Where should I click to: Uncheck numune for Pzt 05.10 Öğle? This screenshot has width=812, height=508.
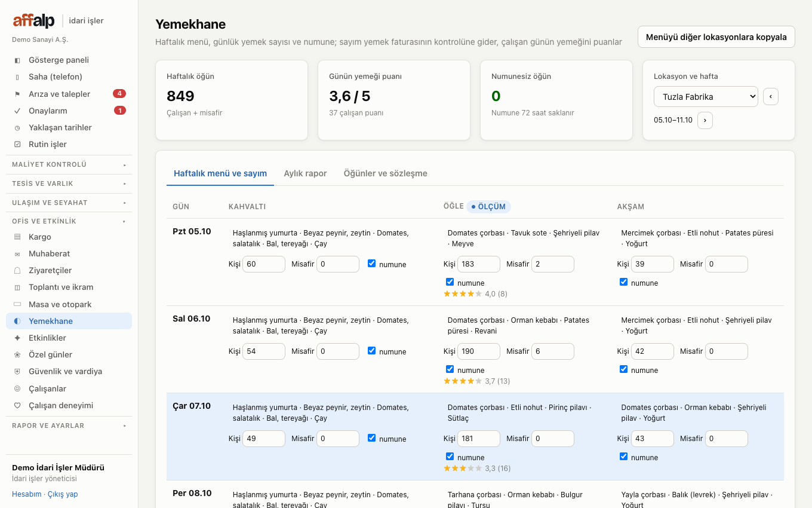pyautogui.click(x=450, y=282)
